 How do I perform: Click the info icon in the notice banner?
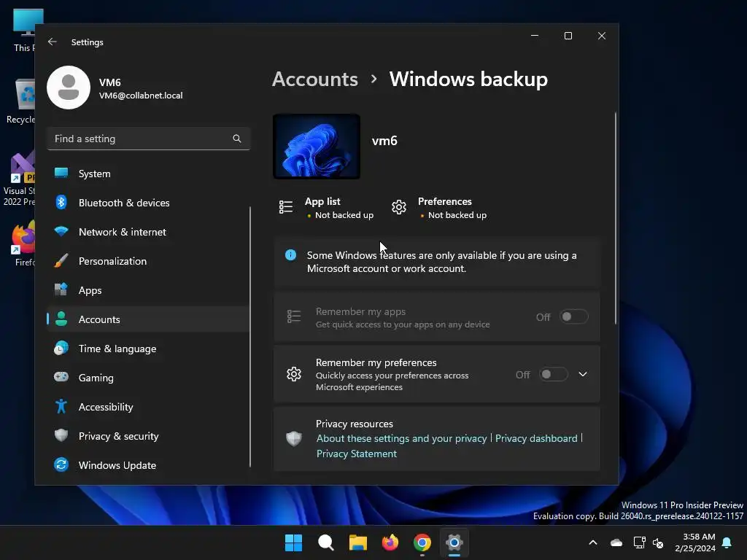[x=290, y=254]
